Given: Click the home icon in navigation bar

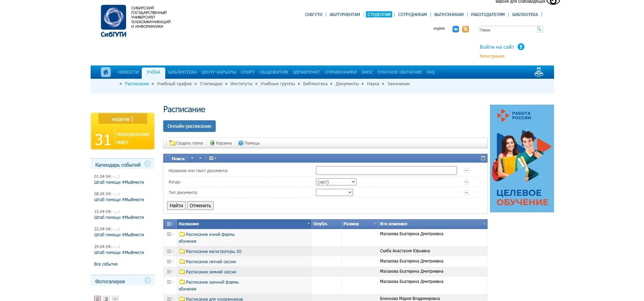Looking at the screenshot, I should tap(106, 72).
